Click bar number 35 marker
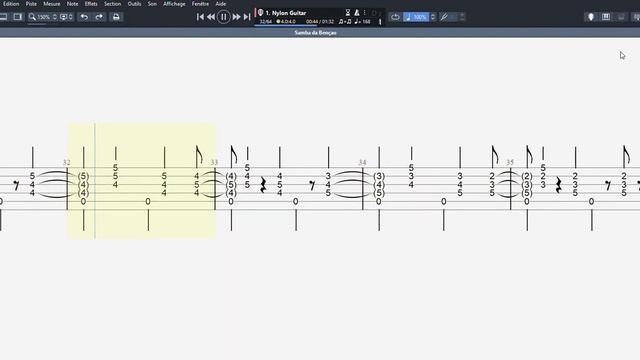The image size is (640, 360). coord(510,162)
